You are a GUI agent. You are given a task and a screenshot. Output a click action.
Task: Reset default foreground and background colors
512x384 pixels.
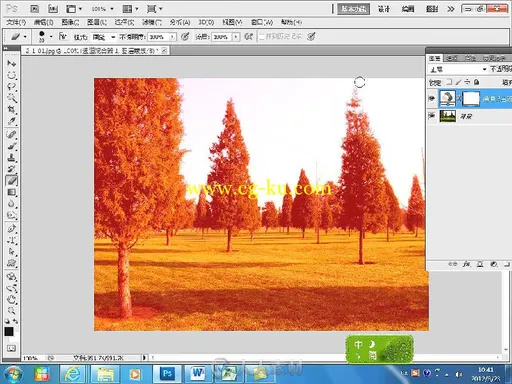pyautogui.click(x=7, y=321)
